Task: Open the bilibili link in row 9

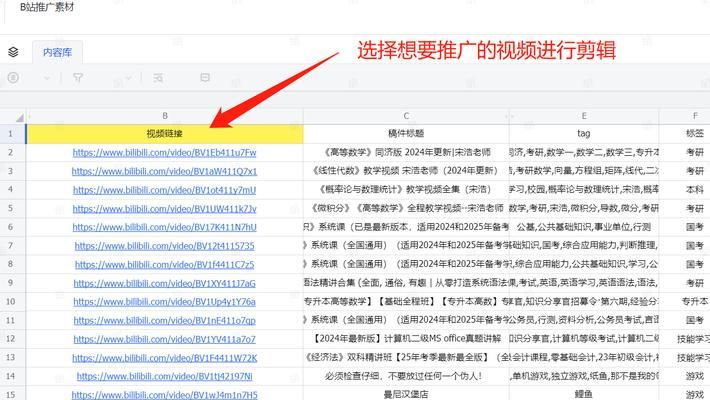Action: 164,284
